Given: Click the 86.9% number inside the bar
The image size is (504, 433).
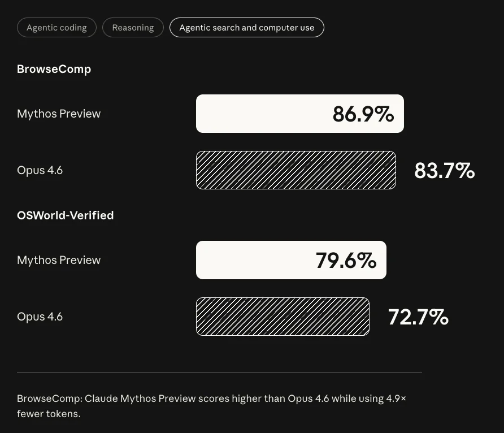Looking at the screenshot, I should [363, 114].
